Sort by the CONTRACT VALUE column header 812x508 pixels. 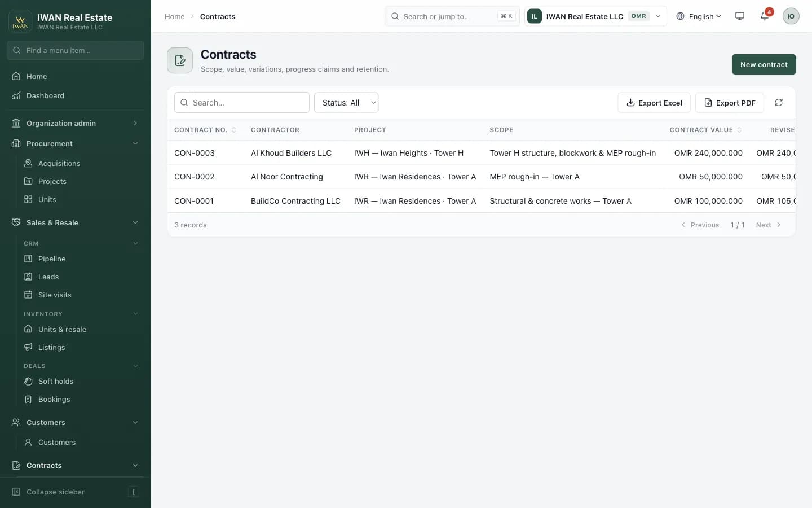tap(705, 130)
